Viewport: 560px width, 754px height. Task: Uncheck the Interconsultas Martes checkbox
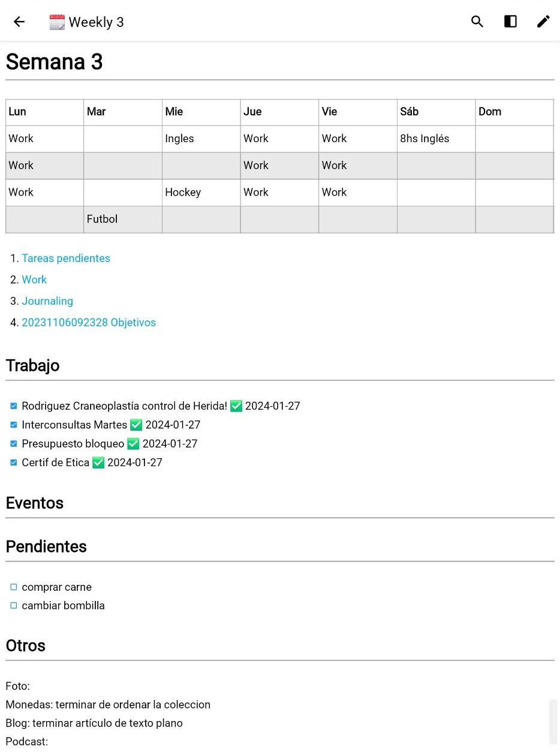[x=14, y=425]
